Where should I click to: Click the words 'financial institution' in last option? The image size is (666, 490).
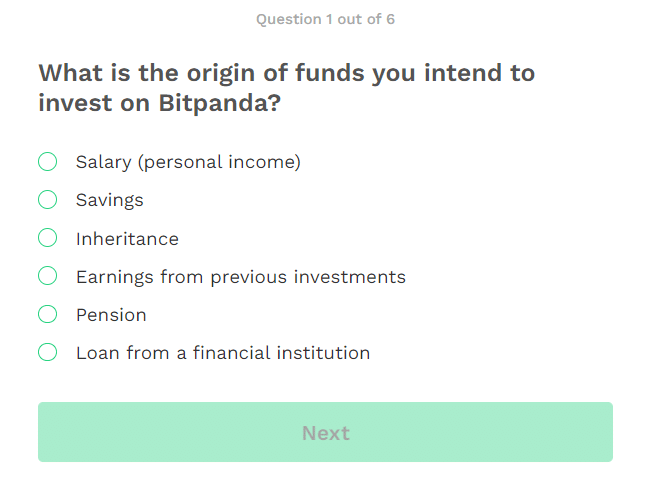[x=281, y=353]
